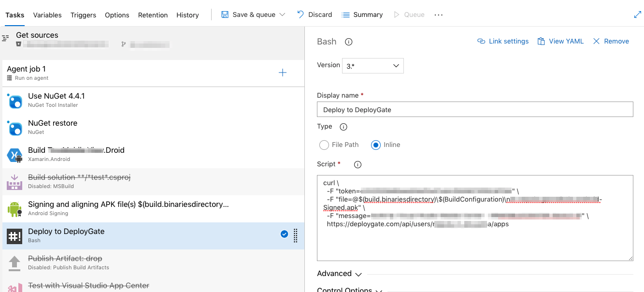Select the File Path radio button
Screen dimensions: 644x292
point(324,145)
